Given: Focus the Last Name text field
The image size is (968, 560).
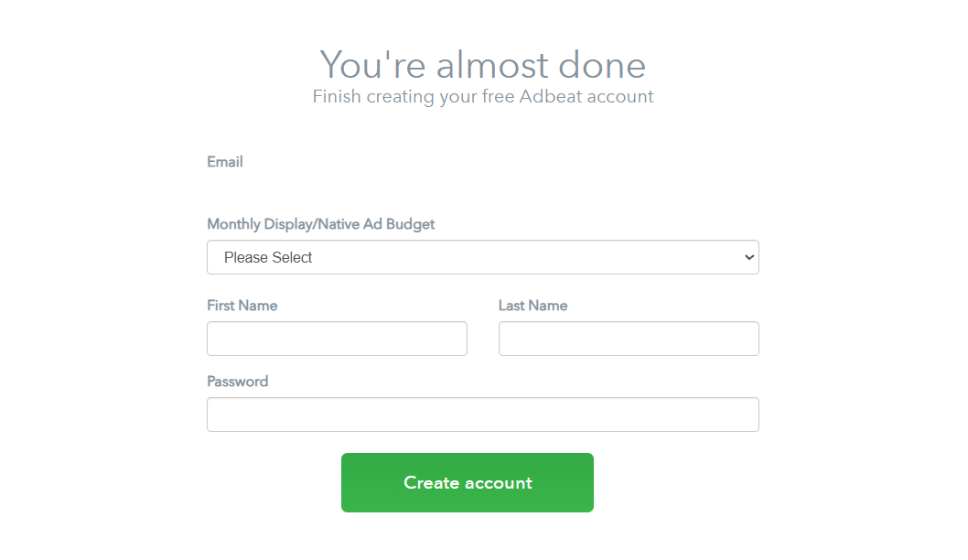Looking at the screenshot, I should pos(629,339).
